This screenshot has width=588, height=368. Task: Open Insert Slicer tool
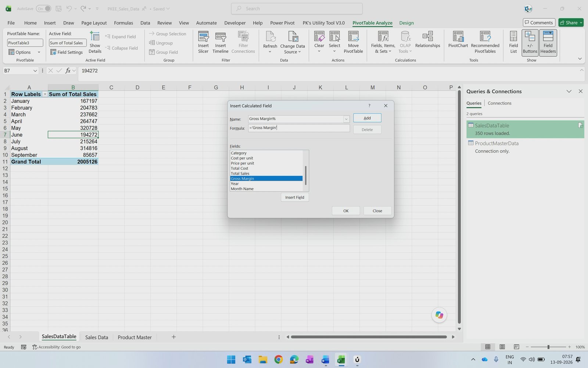coord(203,42)
